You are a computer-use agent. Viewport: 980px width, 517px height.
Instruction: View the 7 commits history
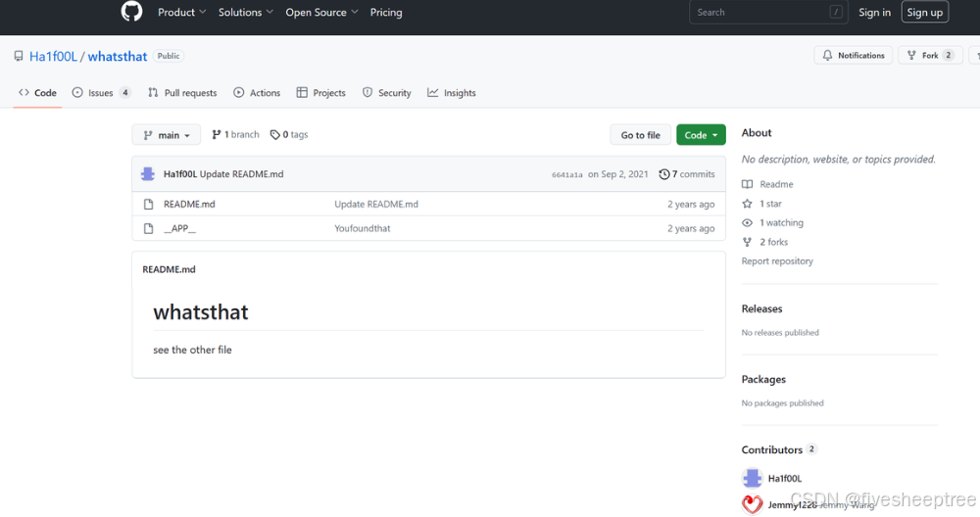tap(687, 174)
